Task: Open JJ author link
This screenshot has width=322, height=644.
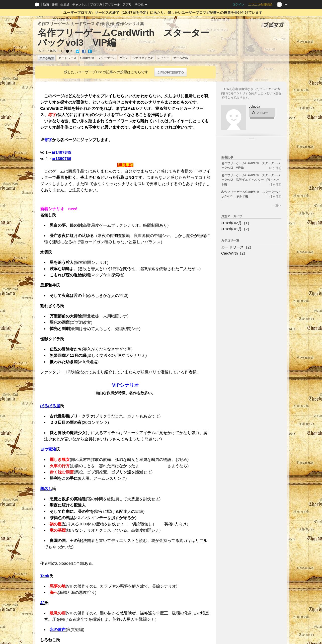Action: pyautogui.click(x=42, y=603)
